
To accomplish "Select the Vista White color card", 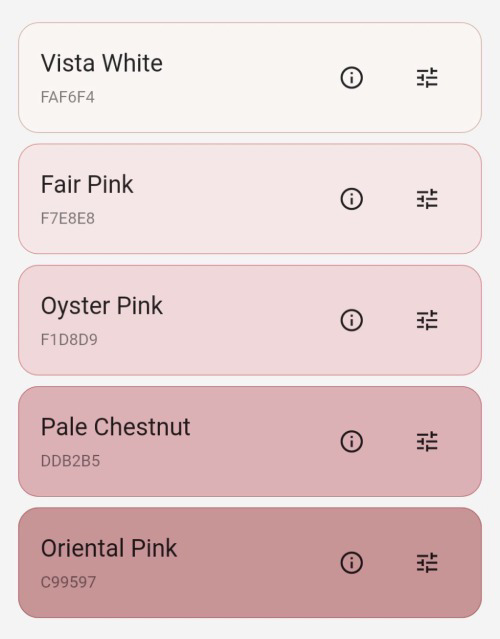I will (x=250, y=77).
